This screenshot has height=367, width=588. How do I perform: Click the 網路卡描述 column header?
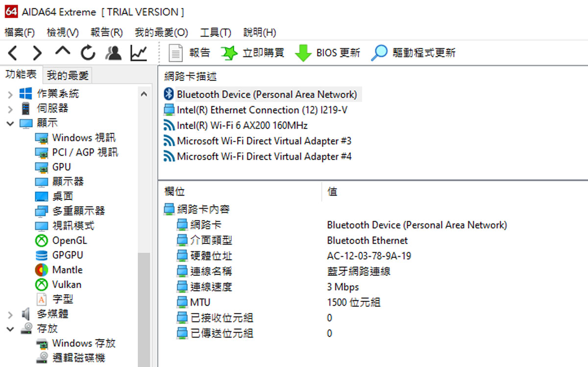coord(191,76)
